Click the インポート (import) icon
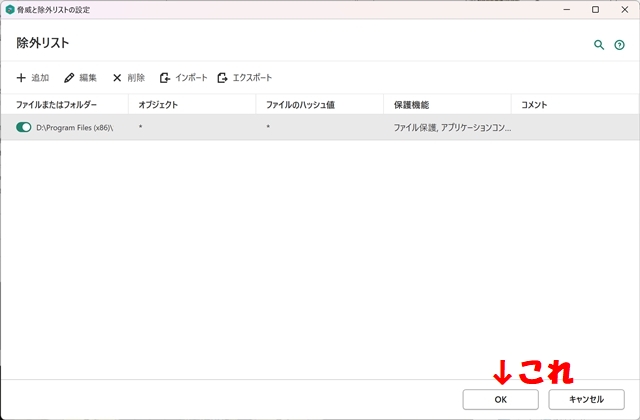This screenshot has width=640, height=420. coord(165,78)
